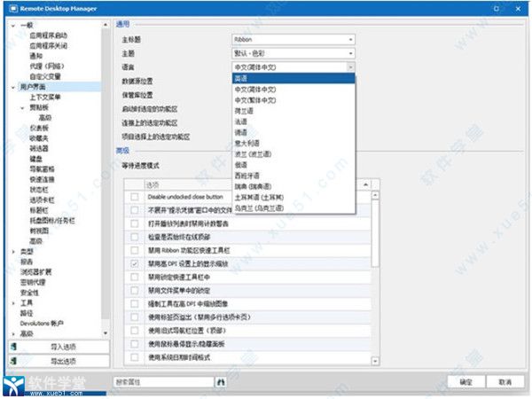The height and width of the screenshot is (399, 532).
Task: Tick the 检查是否始终在线顶部 checkbox
Action: tap(135, 237)
